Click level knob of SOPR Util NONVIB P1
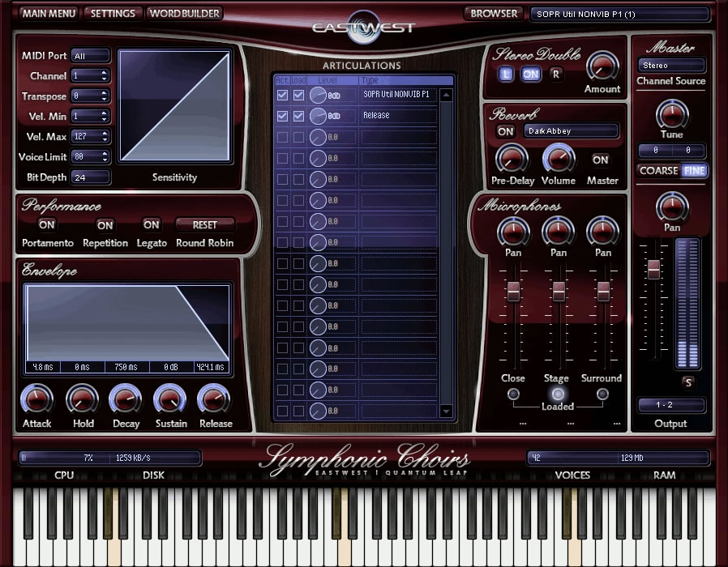Screen dimensions: 728x567 click(318, 95)
